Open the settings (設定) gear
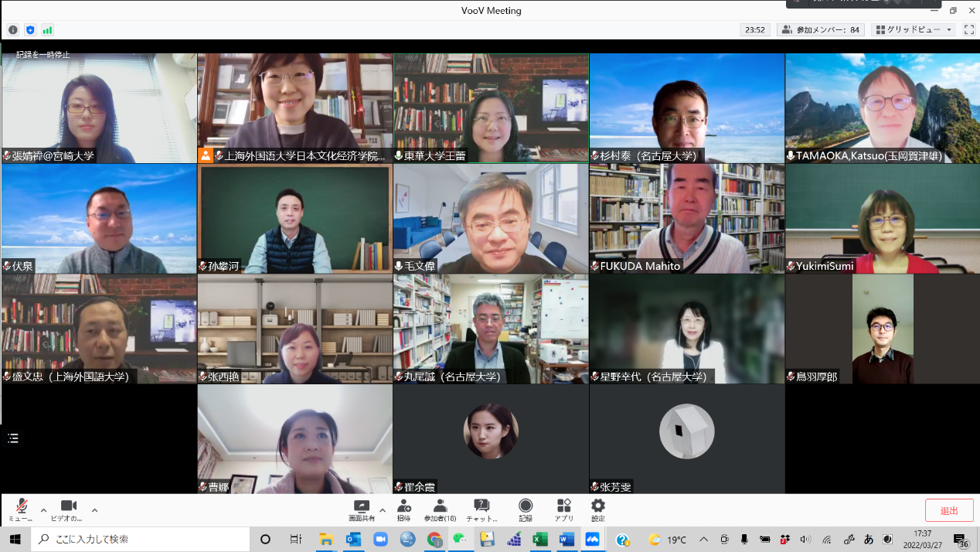The height and width of the screenshot is (552, 980). tap(597, 509)
